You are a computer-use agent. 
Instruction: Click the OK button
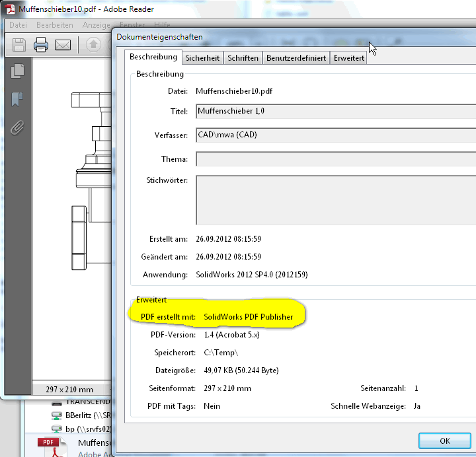tap(445, 440)
